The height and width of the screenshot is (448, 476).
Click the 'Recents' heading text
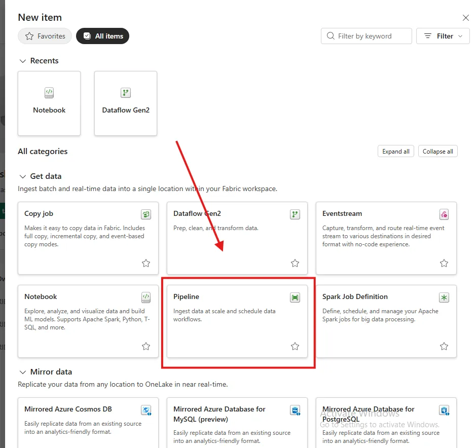pos(44,61)
